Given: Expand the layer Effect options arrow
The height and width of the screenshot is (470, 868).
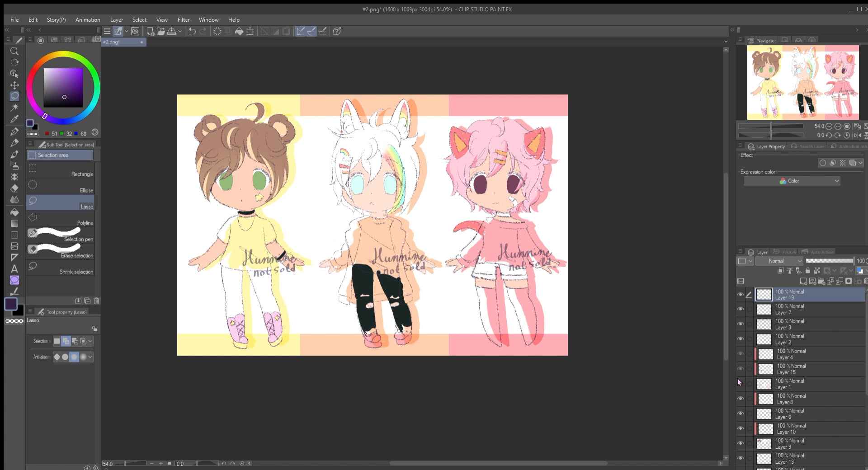Looking at the screenshot, I should [860, 163].
